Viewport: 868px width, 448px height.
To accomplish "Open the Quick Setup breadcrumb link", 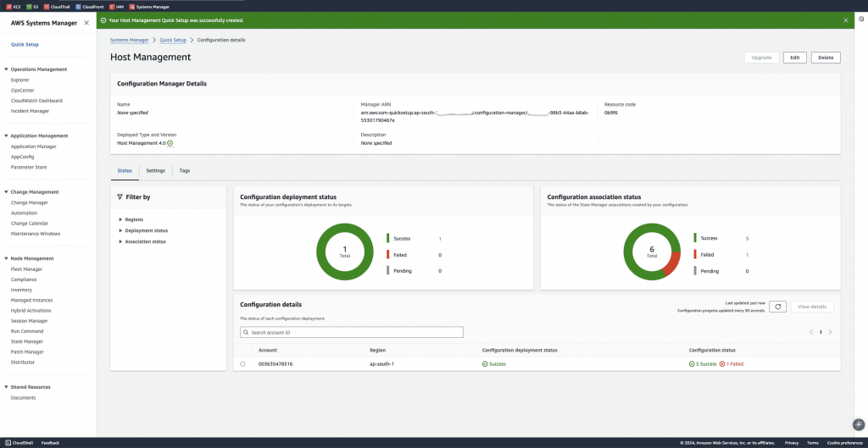I will [173, 41].
